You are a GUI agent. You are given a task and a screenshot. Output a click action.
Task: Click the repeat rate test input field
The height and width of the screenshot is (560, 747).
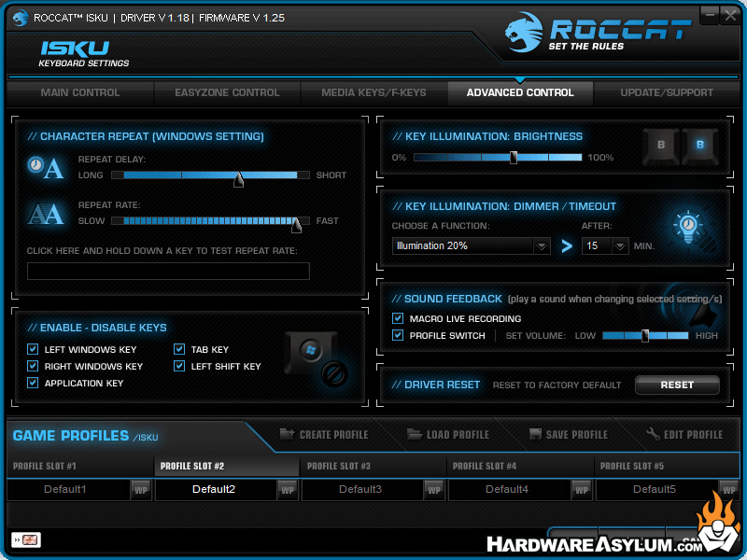pos(168,271)
